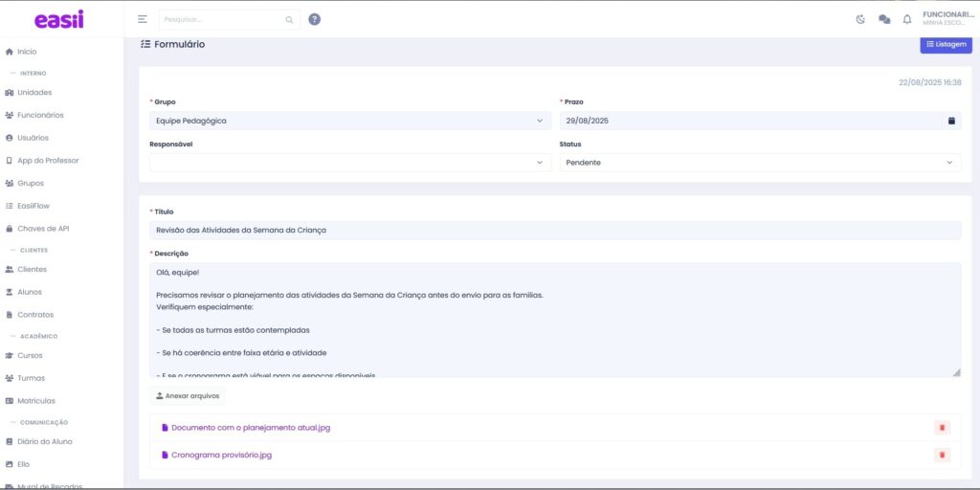Open notifications bell icon
The image size is (980, 490).
point(907,19)
